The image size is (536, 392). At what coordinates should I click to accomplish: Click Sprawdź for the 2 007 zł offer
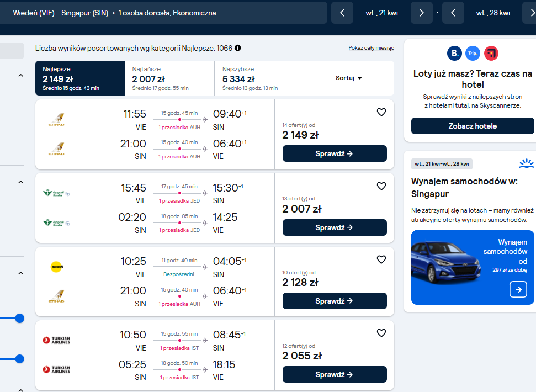click(335, 227)
